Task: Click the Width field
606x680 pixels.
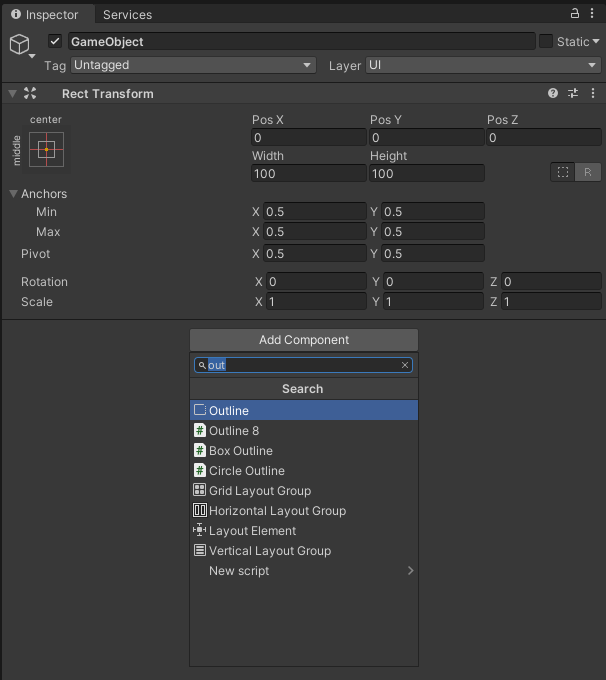Action: [309, 173]
